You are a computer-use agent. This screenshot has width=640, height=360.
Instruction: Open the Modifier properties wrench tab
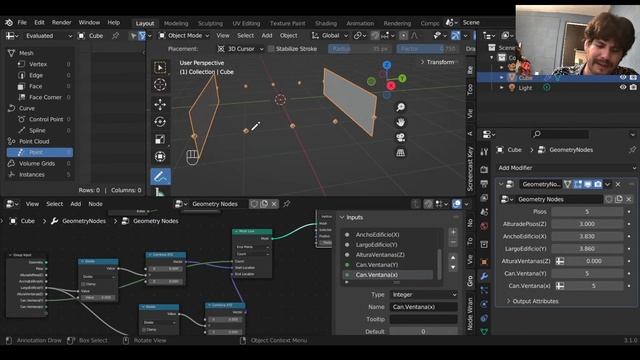point(484,276)
